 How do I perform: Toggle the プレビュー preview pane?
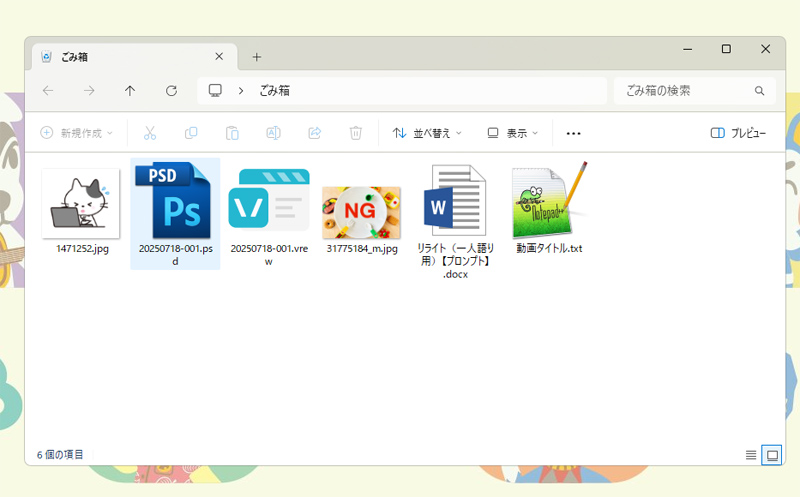pos(738,133)
